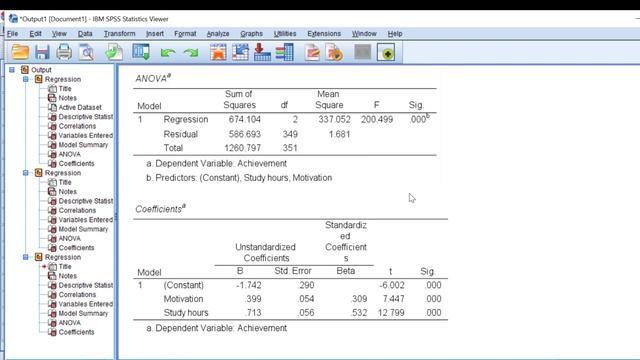Open the Format menu
The width and height of the screenshot is (640, 360).
coord(185,33)
